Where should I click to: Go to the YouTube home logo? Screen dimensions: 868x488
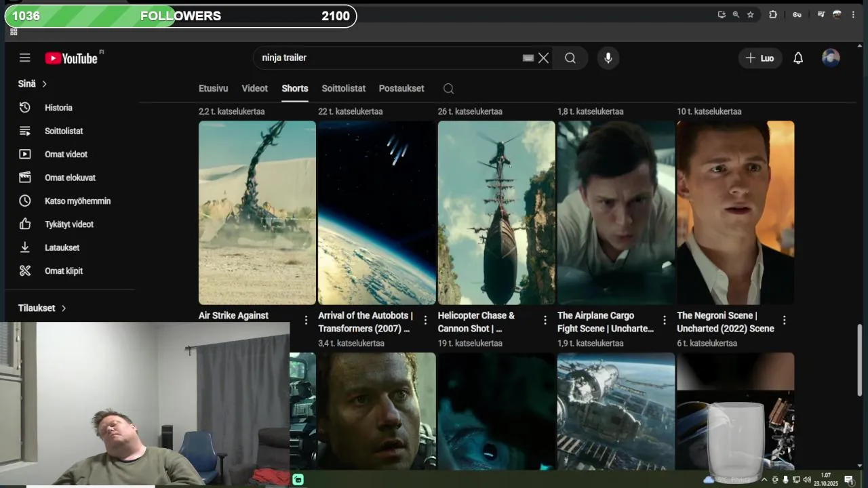pos(72,58)
